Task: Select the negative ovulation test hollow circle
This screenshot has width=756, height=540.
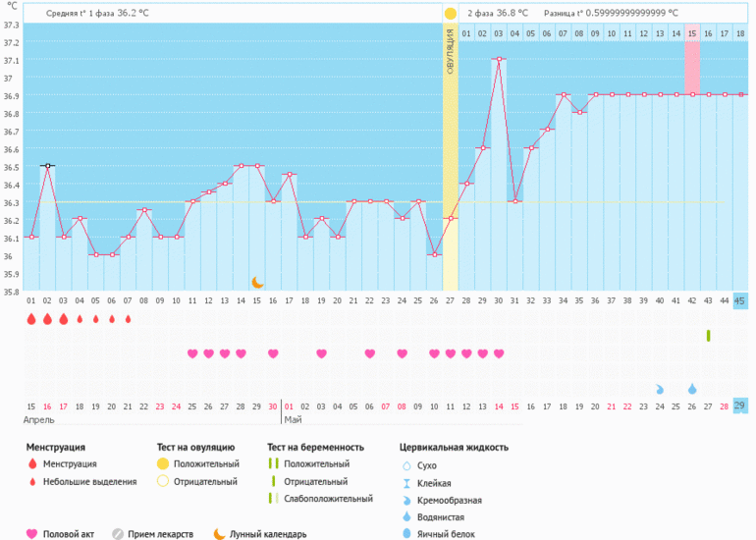Action: coord(163,482)
